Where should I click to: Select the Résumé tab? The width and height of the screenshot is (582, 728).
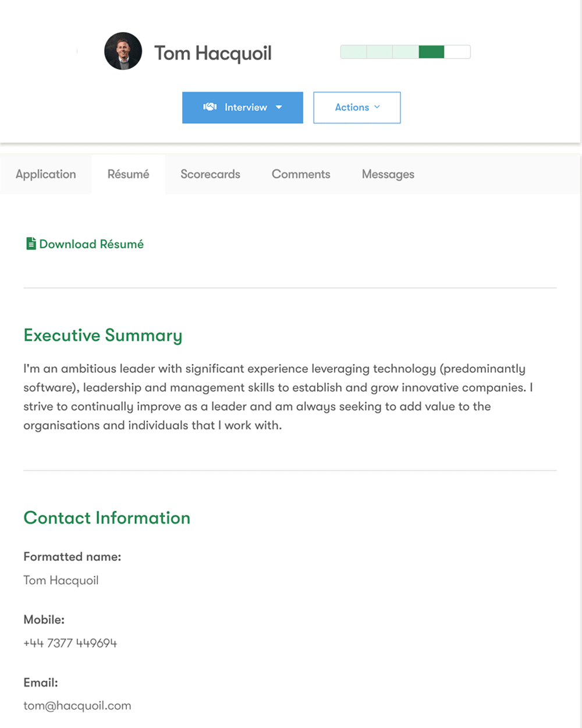pos(128,174)
